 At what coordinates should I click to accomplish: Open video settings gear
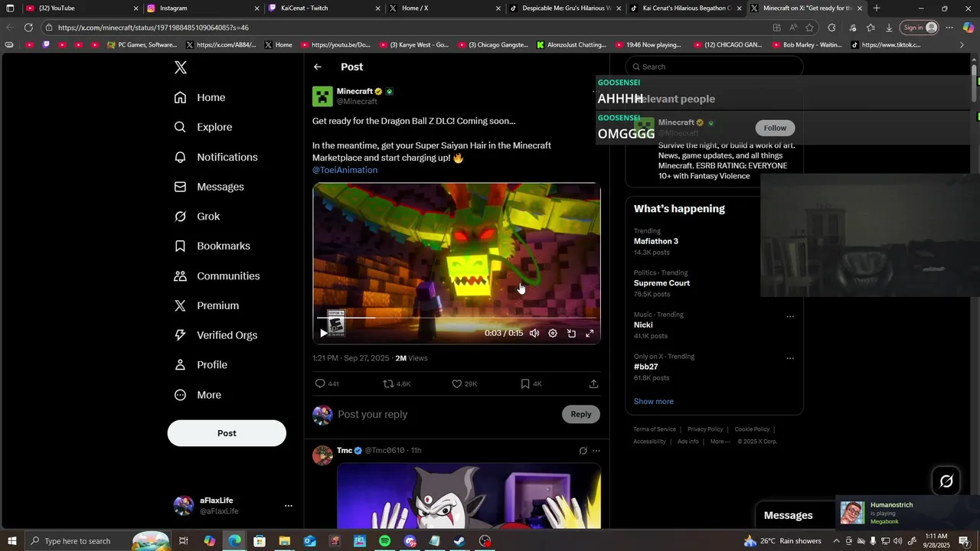point(553,333)
